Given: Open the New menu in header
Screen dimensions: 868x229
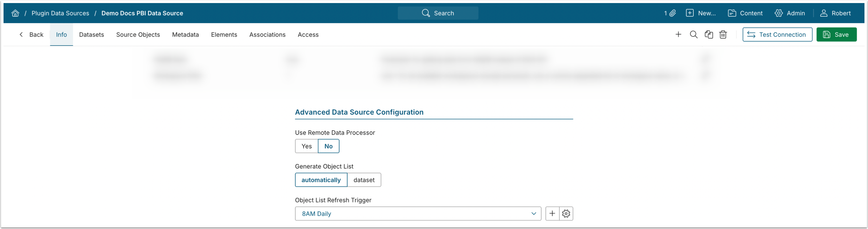Looking at the screenshot, I should point(701,14).
